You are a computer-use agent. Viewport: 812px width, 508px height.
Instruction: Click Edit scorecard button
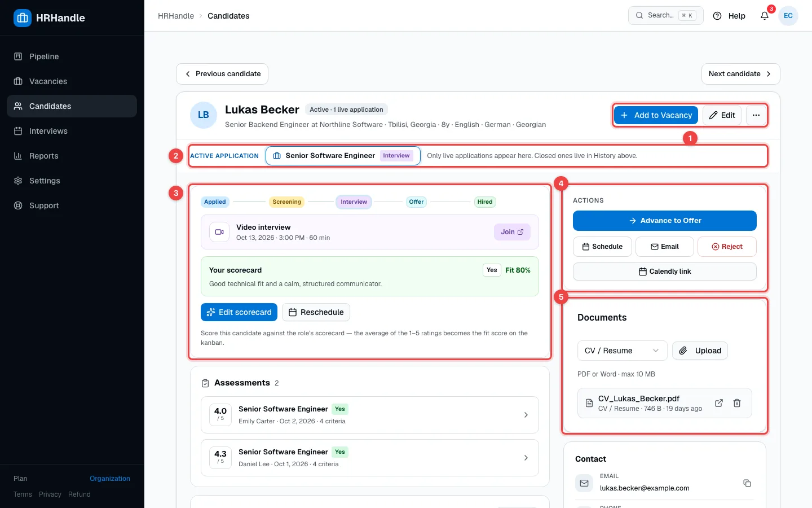coord(239,312)
